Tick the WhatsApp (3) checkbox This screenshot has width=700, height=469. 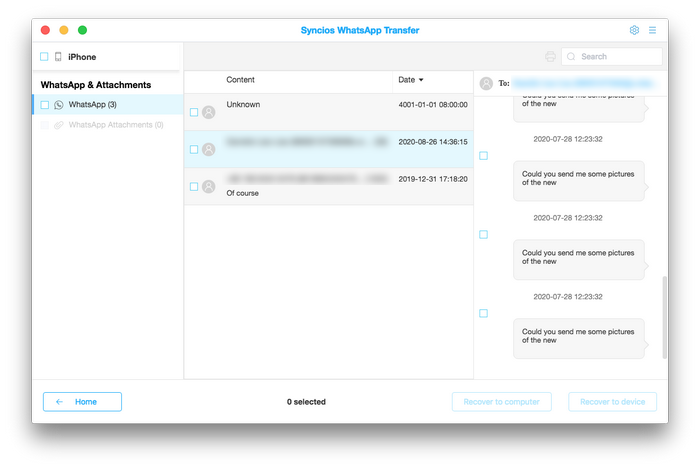pyautogui.click(x=44, y=105)
